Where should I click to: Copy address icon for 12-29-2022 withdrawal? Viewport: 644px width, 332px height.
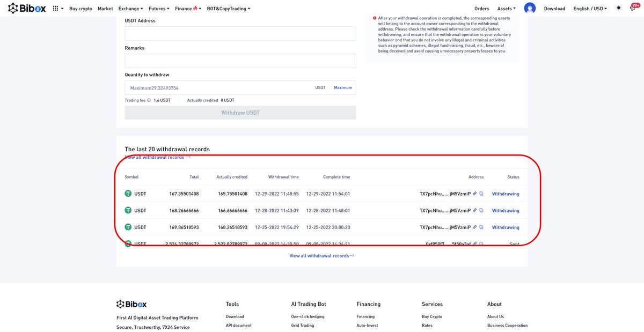click(481, 194)
